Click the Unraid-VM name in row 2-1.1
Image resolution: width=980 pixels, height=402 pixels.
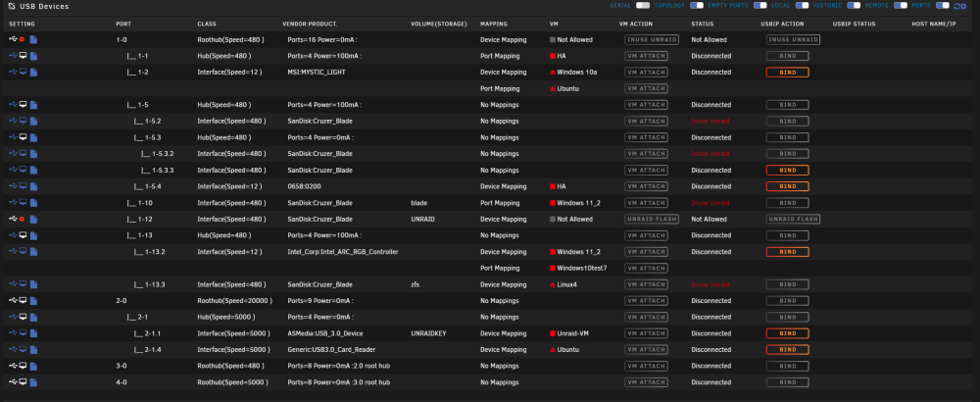pyautogui.click(x=573, y=333)
